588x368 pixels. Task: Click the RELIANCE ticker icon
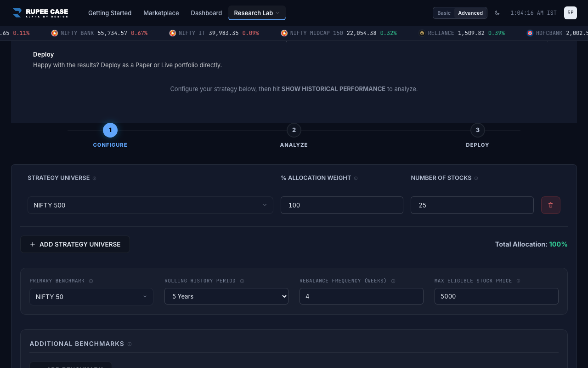422,33
